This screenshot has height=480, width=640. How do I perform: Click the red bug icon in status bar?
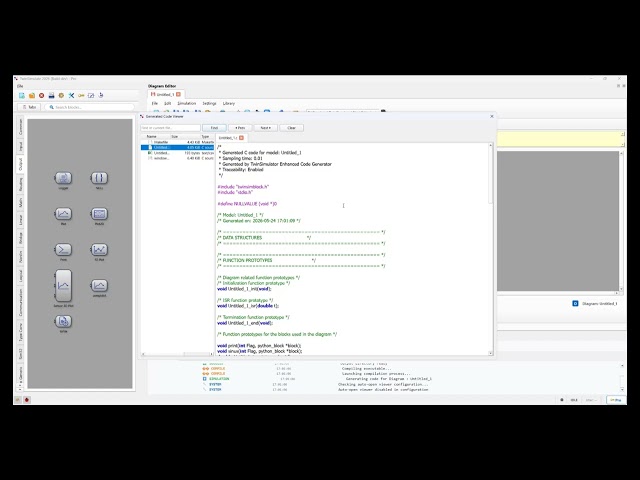coord(27,400)
